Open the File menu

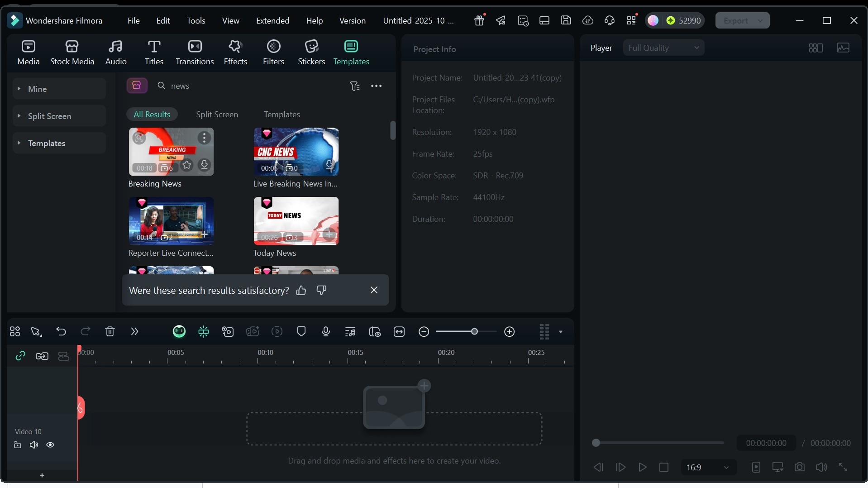click(134, 20)
